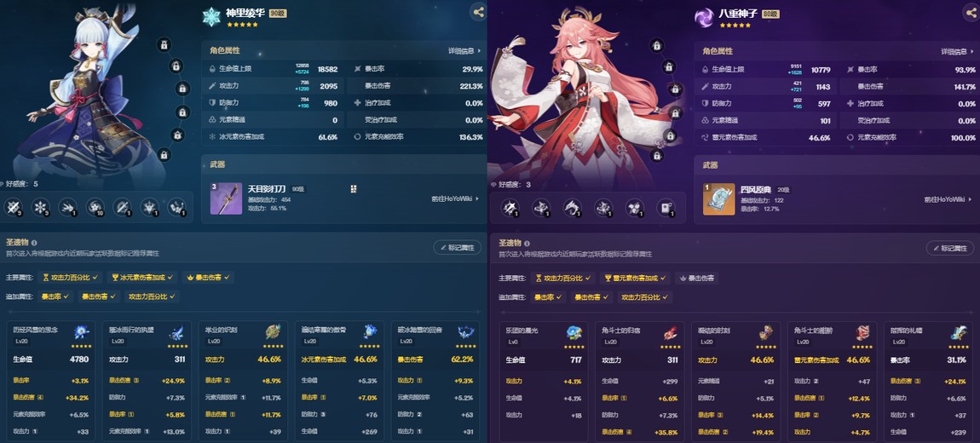This screenshot has width=980, height=443.
Task: Click share icon on Kamisato Ayaka panel
Action: [x=478, y=12]
